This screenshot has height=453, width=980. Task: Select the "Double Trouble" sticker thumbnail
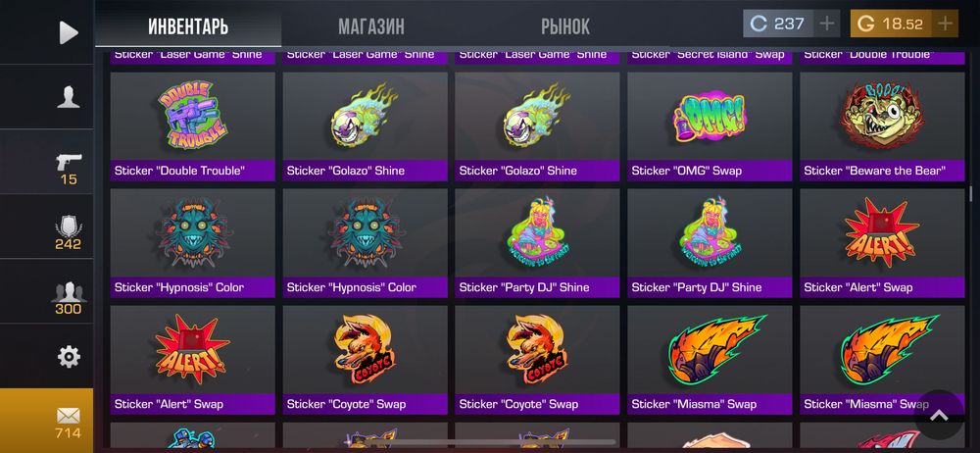(192, 126)
